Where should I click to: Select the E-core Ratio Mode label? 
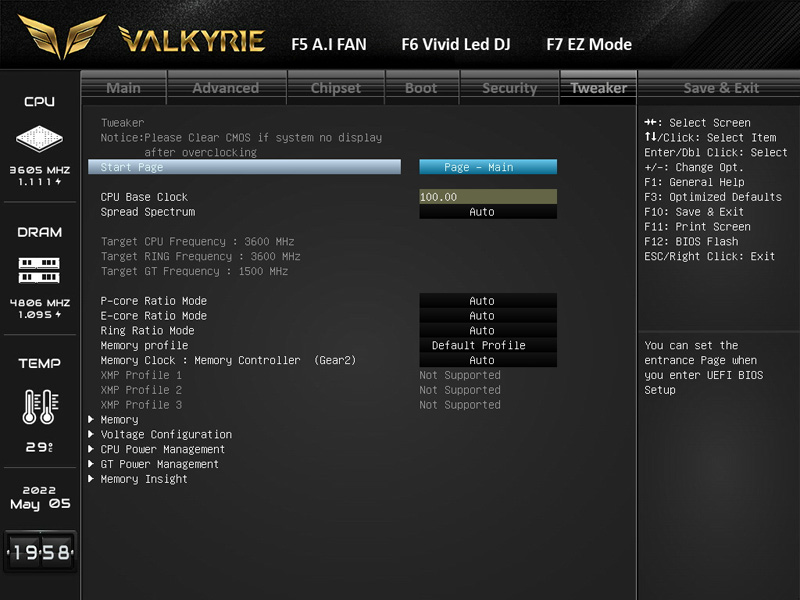154,315
